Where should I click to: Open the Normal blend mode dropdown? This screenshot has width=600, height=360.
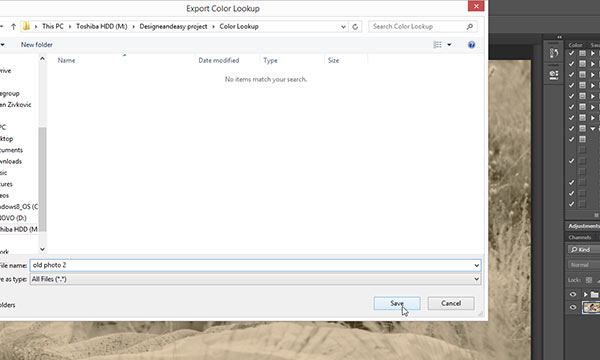point(584,265)
